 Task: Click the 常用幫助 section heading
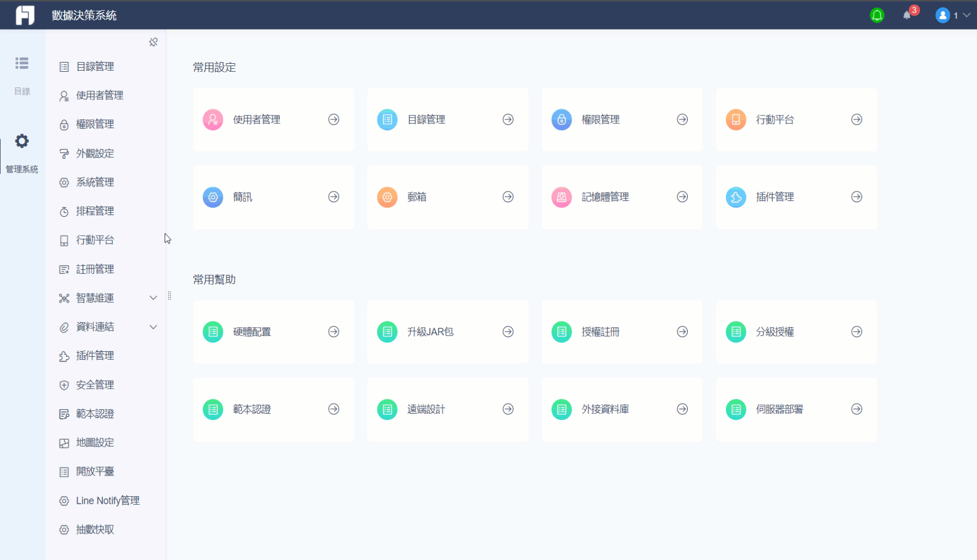coord(214,279)
